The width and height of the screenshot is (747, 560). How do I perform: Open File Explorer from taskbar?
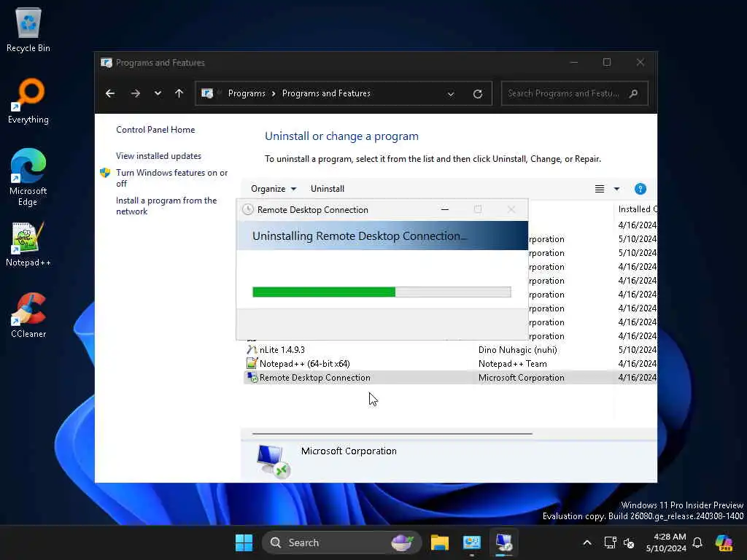click(440, 542)
